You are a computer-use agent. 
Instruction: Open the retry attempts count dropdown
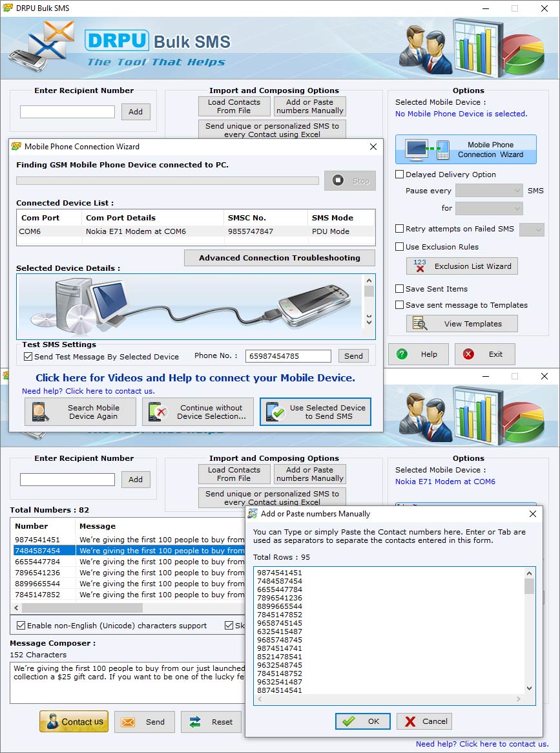click(532, 229)
